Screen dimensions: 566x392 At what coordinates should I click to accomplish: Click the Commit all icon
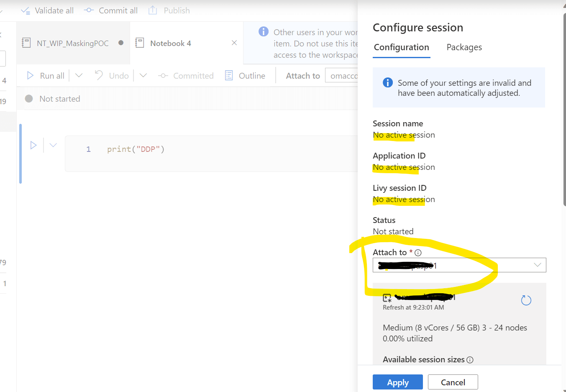tap(89, 10)
